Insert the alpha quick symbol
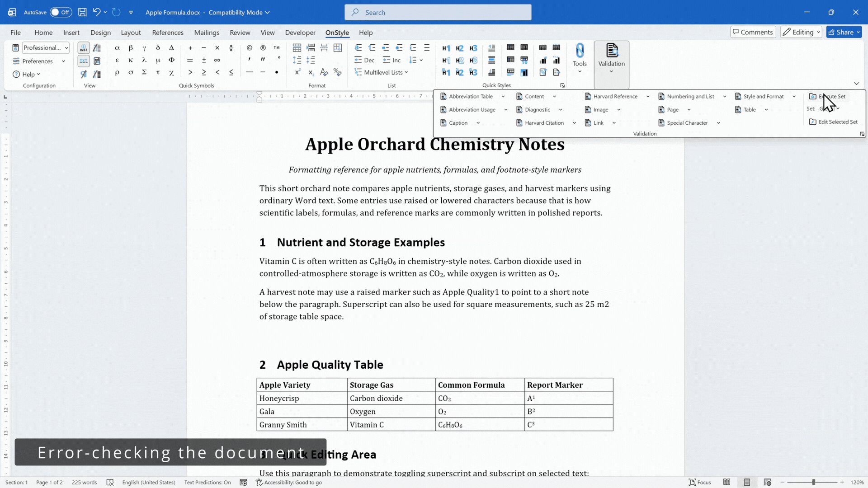The image size is (868, 488). 117,47
